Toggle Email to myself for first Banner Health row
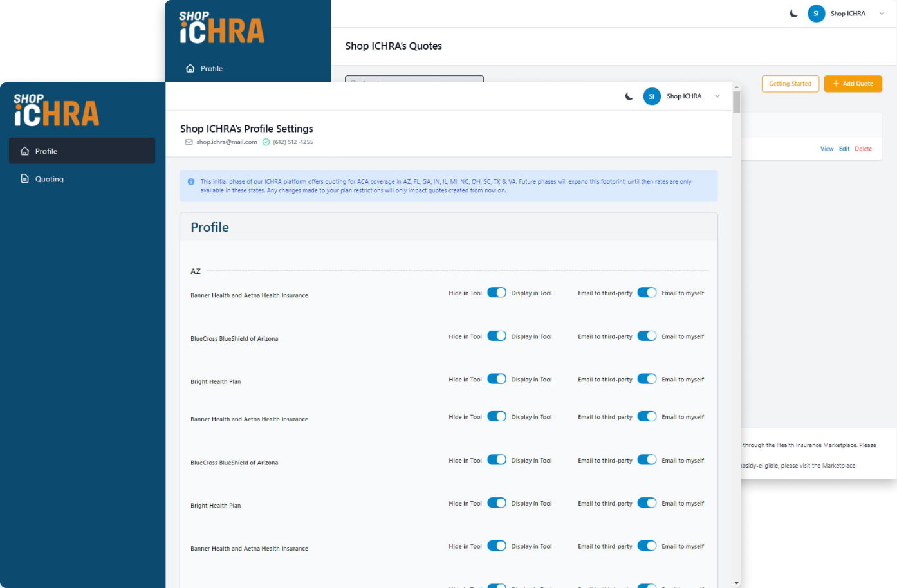The width and height of the screenshot is (897, 588). click(x=647, y=293)
